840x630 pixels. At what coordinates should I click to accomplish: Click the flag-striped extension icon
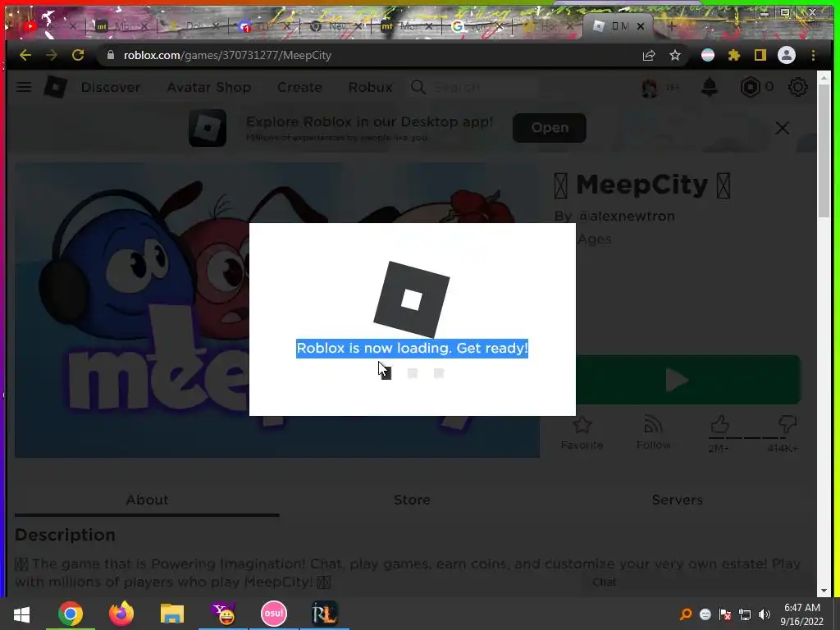[x=708, y=55]
